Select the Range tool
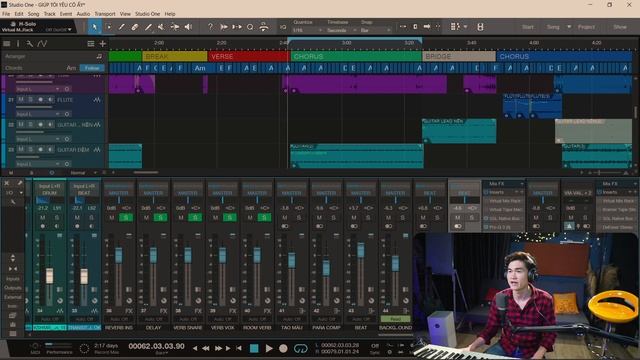This screenshot has width=640, height=360. pos(108,27)
